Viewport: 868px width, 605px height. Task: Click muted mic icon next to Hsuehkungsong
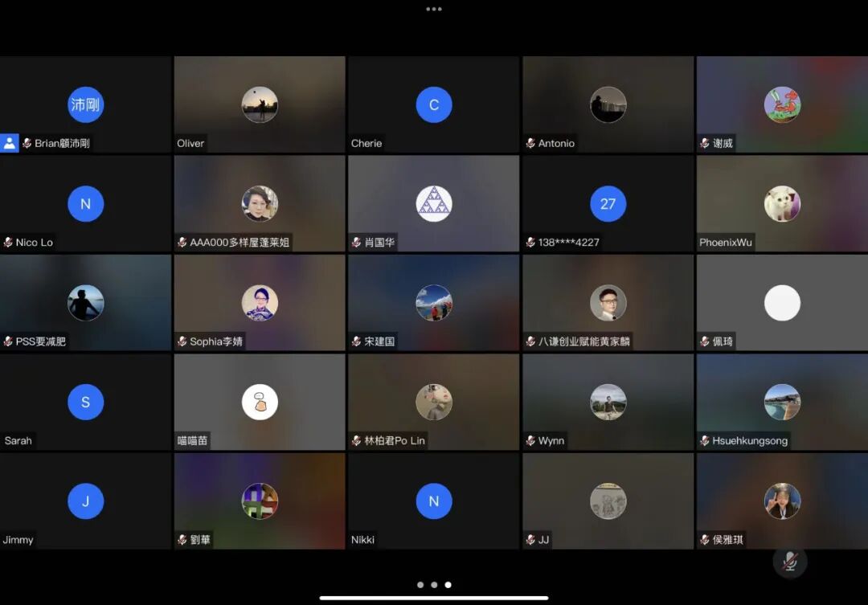pos(705,440)
